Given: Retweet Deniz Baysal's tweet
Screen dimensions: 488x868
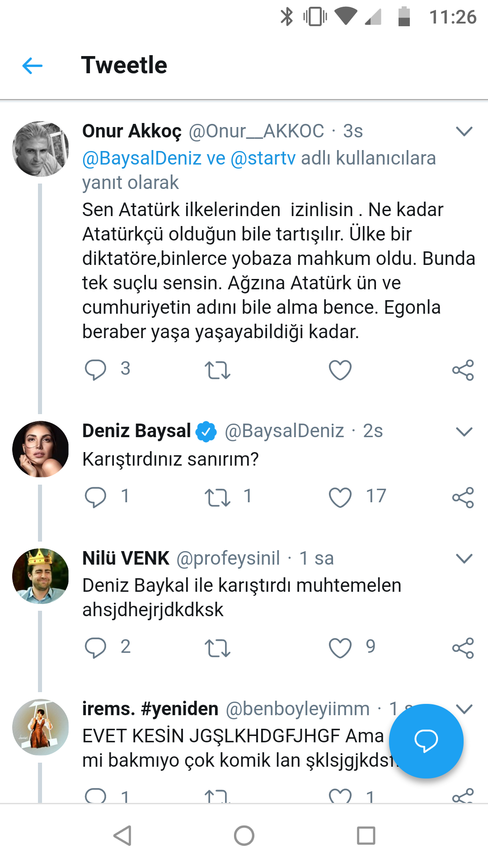Looking at the screenshot, I should (217, 498).
